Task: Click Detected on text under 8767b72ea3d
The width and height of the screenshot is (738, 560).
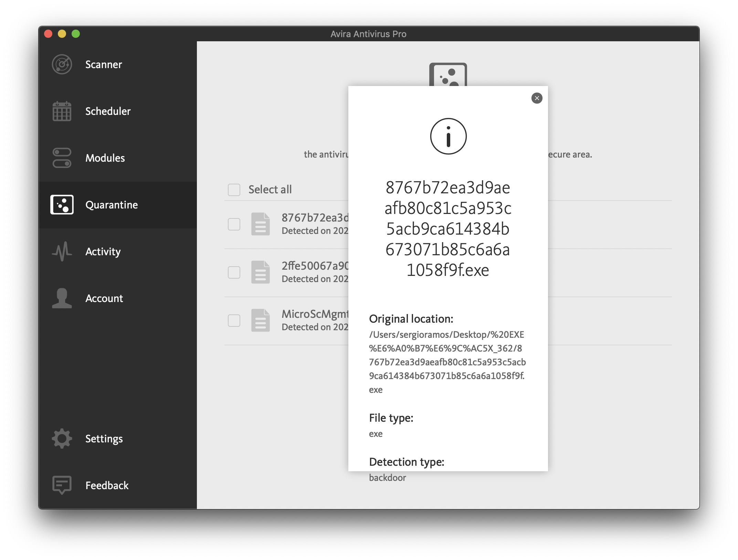Action: pos(315,230)
